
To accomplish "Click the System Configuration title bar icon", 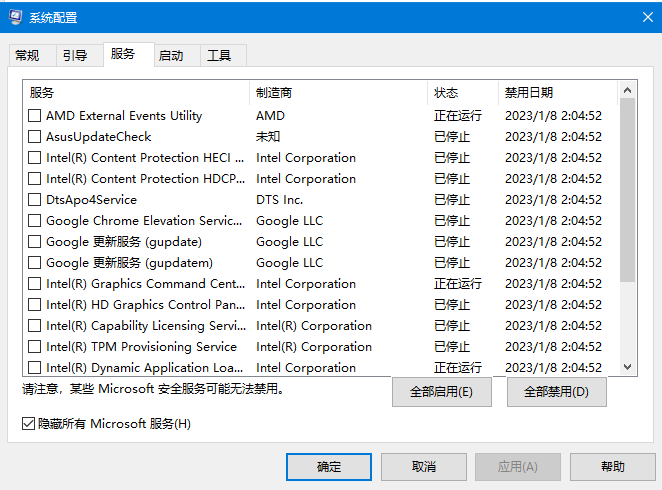I will click(x=16, y=17).
